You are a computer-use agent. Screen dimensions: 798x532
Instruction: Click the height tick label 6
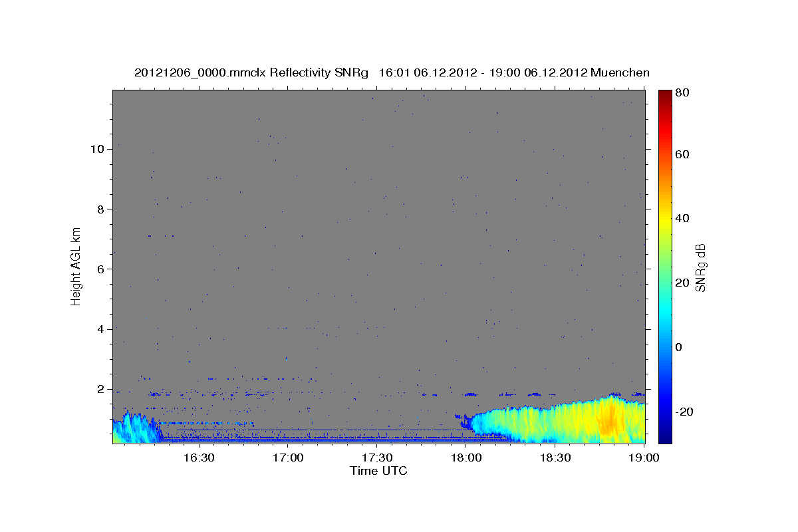(x=100, y=269)
